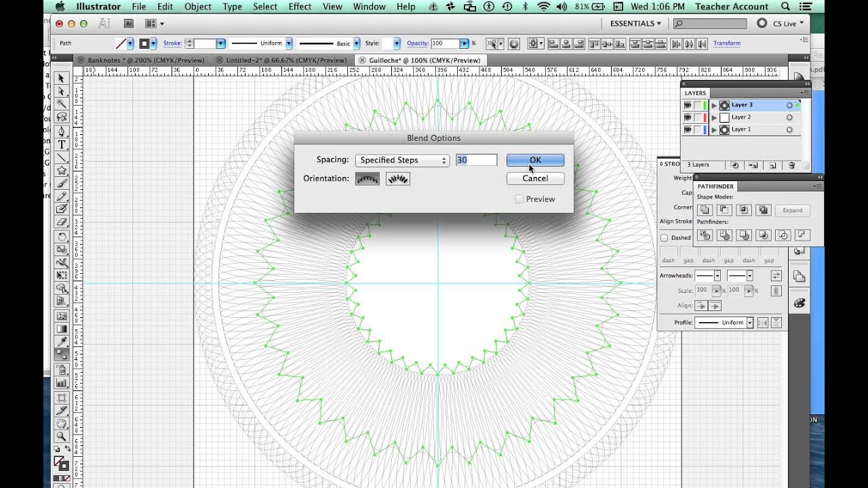
Task: Toggle lock box for Layer 3
Action: click(x=697, y=106)
